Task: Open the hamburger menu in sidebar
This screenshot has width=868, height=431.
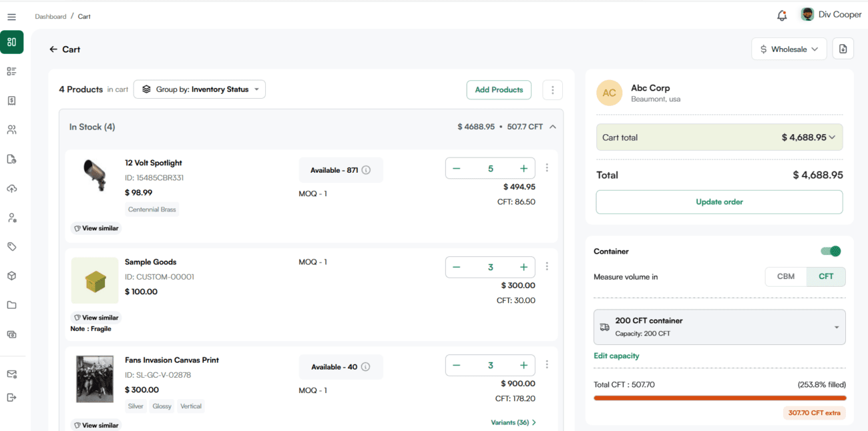Action: pyautogui.click(x=11, y=17)
